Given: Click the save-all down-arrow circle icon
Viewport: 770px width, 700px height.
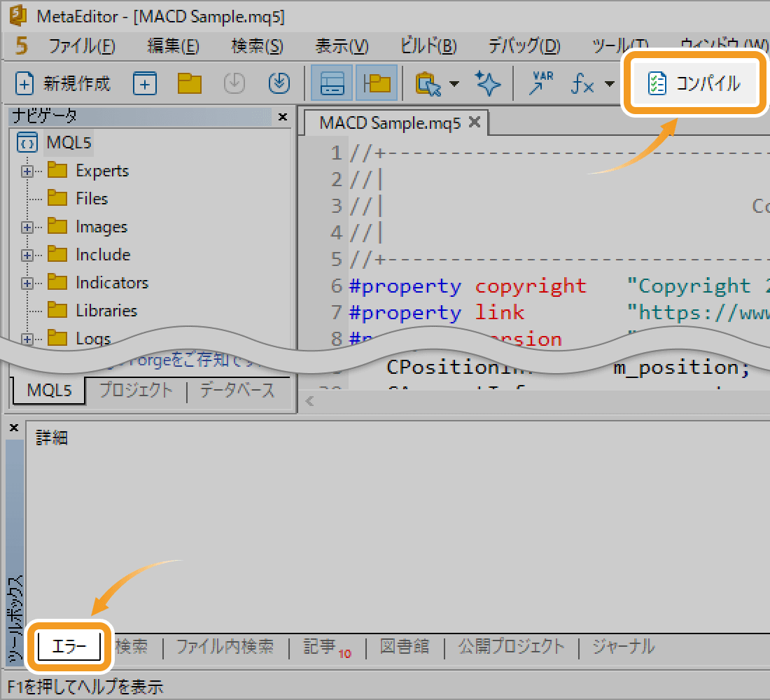Looking at the screenshot, I should [279, 83].
